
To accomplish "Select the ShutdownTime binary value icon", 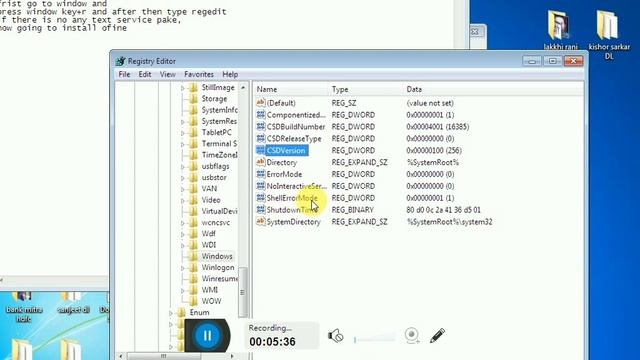I will 260,209.
